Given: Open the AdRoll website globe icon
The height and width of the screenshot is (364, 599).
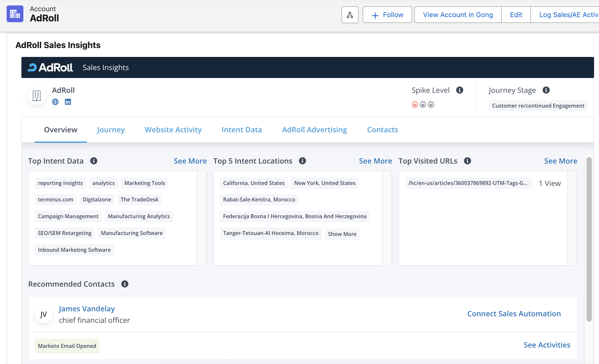Looking at the screenshot, I should 55,102.
